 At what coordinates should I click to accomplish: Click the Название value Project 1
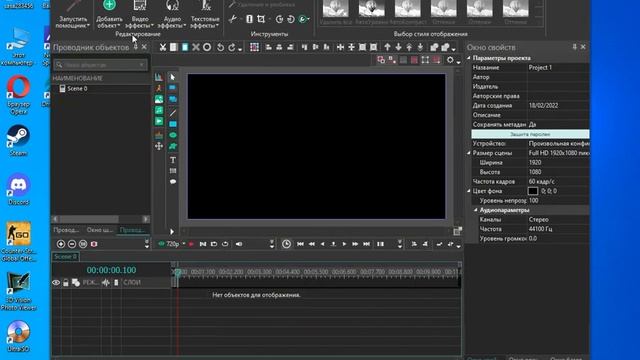pyautogui.click(x=540, y=67)
